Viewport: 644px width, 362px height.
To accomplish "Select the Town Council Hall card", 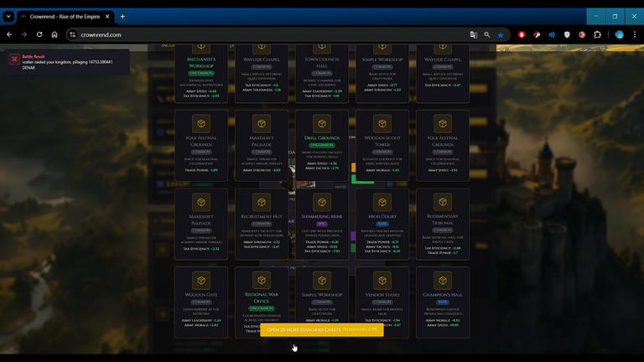I will coord(322,73).
